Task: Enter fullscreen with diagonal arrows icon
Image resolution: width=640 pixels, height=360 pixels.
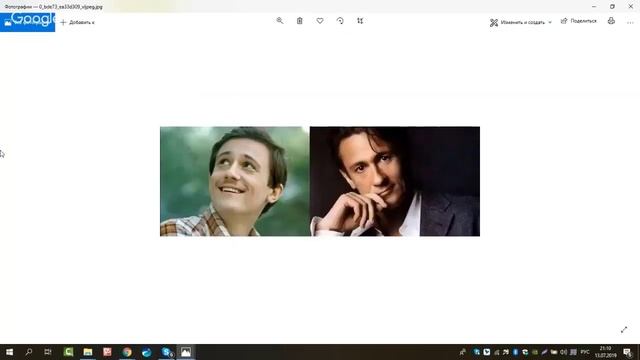Action: pyautogui.click(x=624, y=329)
